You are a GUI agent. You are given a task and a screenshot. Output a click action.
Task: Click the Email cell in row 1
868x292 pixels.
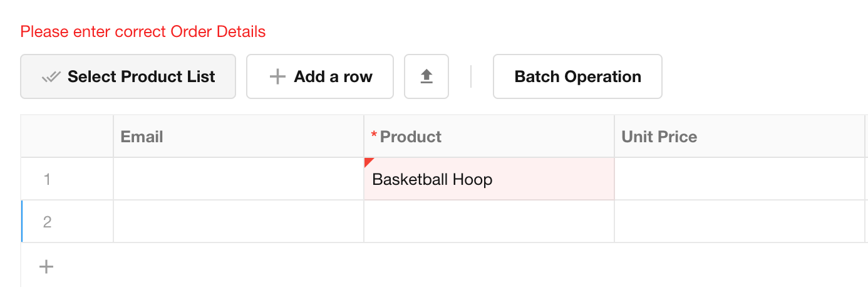point(238,179)
